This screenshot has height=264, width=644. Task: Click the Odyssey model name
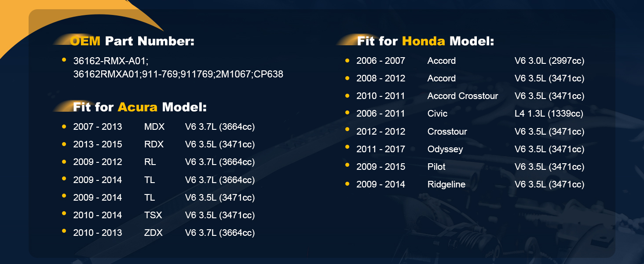[x=445, y=149]
